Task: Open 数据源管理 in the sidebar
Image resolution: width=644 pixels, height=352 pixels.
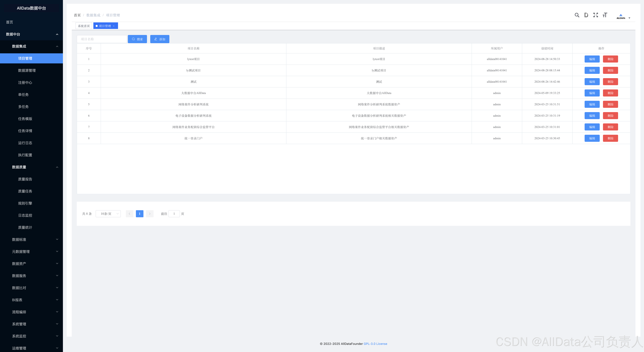Action: (x=27, y=70)
